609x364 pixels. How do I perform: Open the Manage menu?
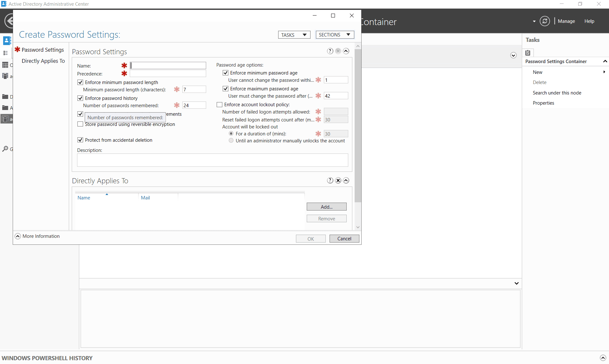coord(566,21)
